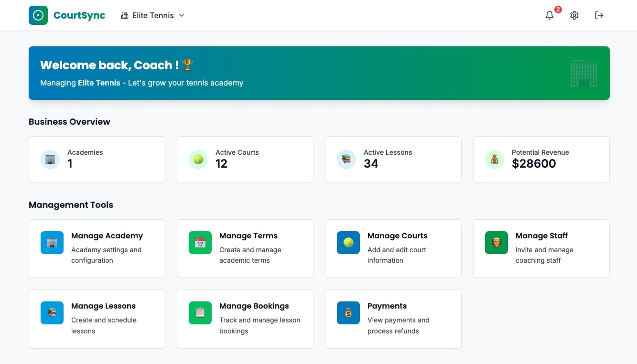Screen dimensions: 637x364
Task: Click the Manage Terms calendar icon
Action: pyautogui.click(x=200, y=243)
